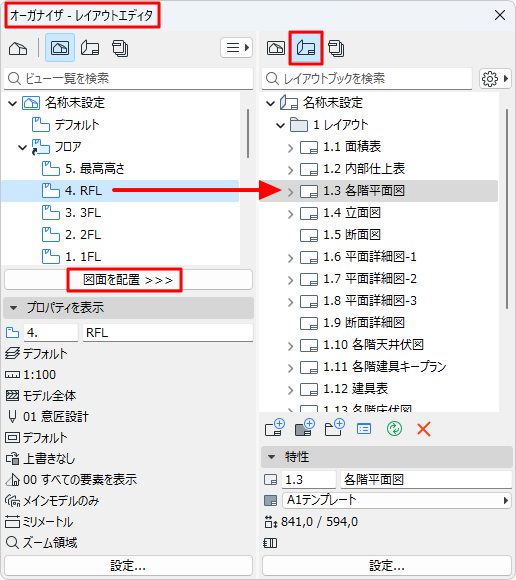Select layout 1.7 平面詳細図-2
The height and width of the screenshot is (580, 516).
[358, 279]
